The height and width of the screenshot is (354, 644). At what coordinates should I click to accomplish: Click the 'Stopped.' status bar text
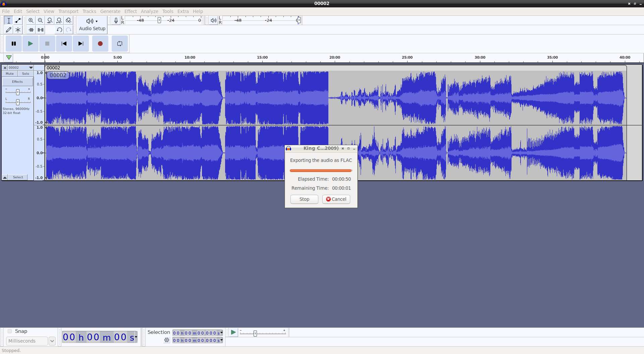tap(11, 351)
